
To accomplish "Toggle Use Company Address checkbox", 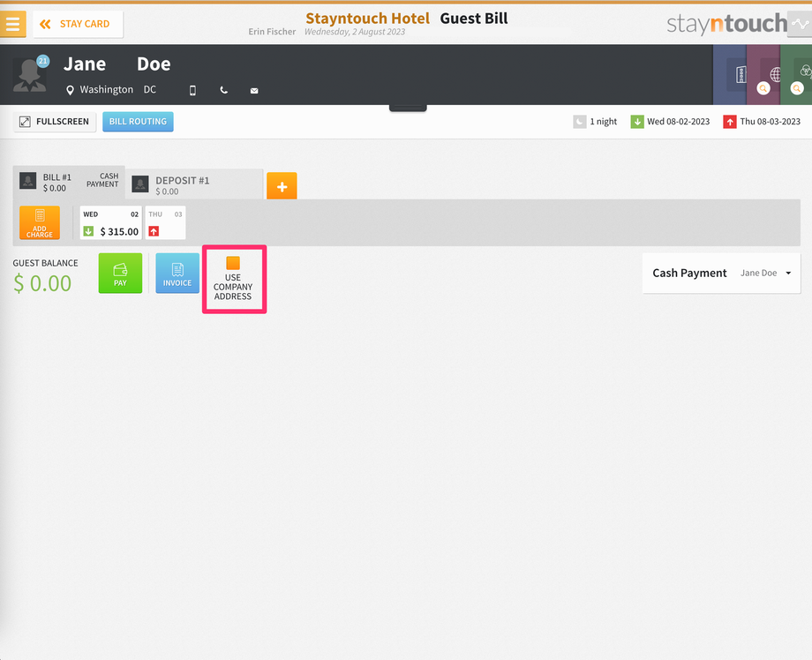I will (233, 263).
